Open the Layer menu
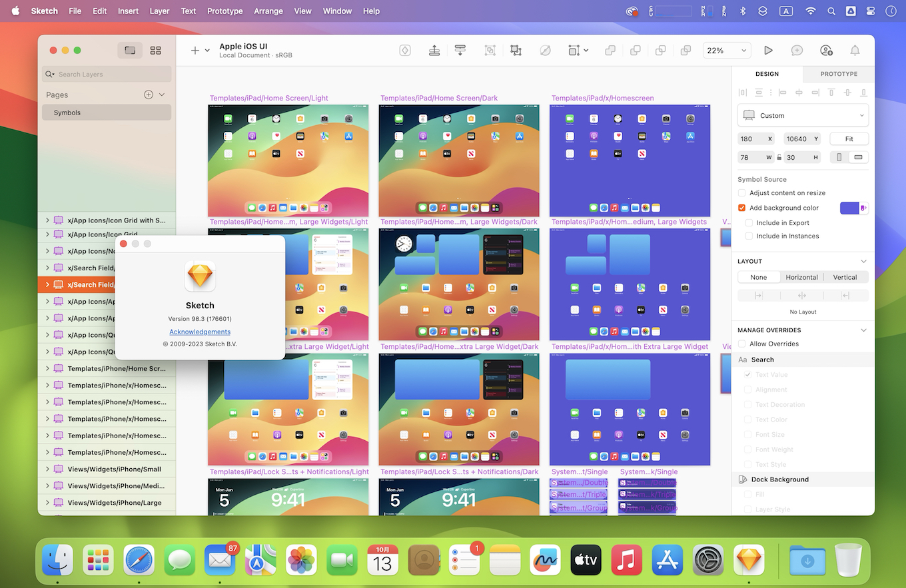Viewport: 906px width, 588px height. tap(159, 11)
